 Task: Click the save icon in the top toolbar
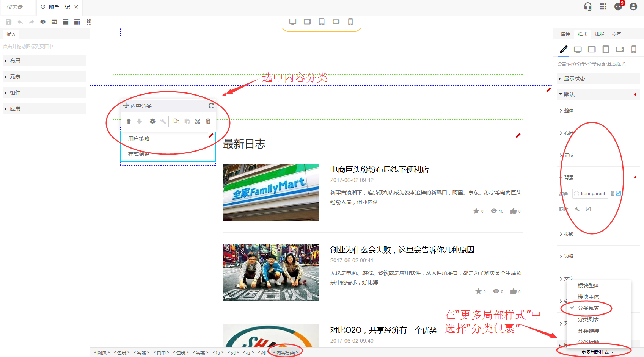9,22
